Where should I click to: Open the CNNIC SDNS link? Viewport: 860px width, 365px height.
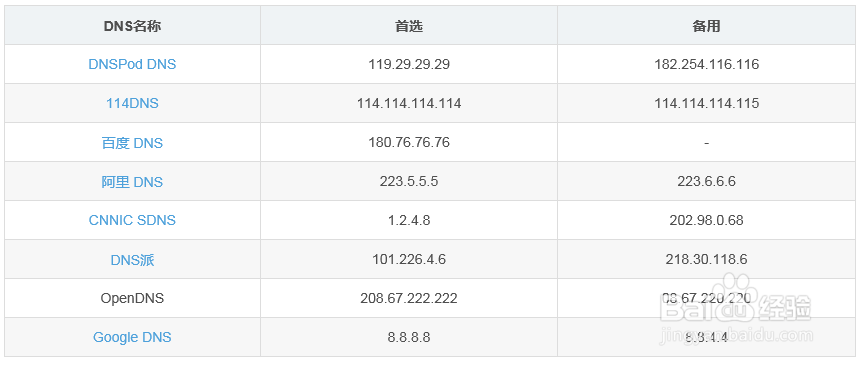tap(132, 220)
